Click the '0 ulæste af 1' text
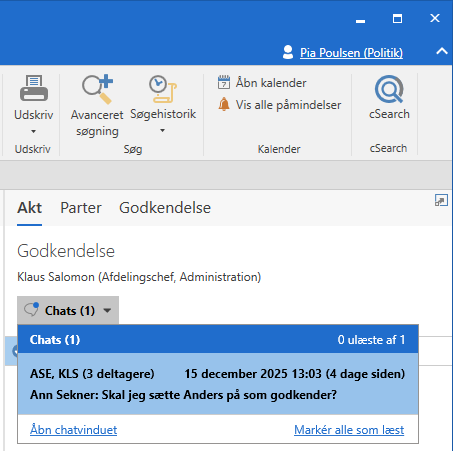 (371, 340)
